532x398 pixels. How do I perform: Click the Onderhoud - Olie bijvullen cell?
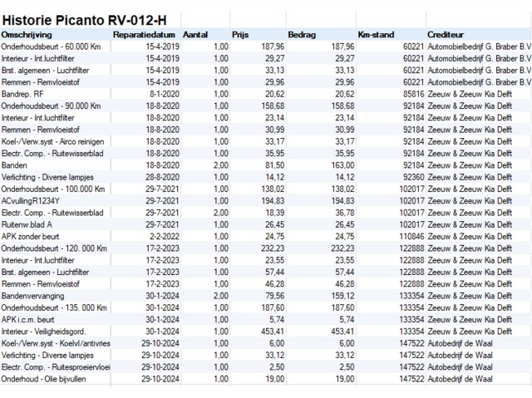point(42,379)
